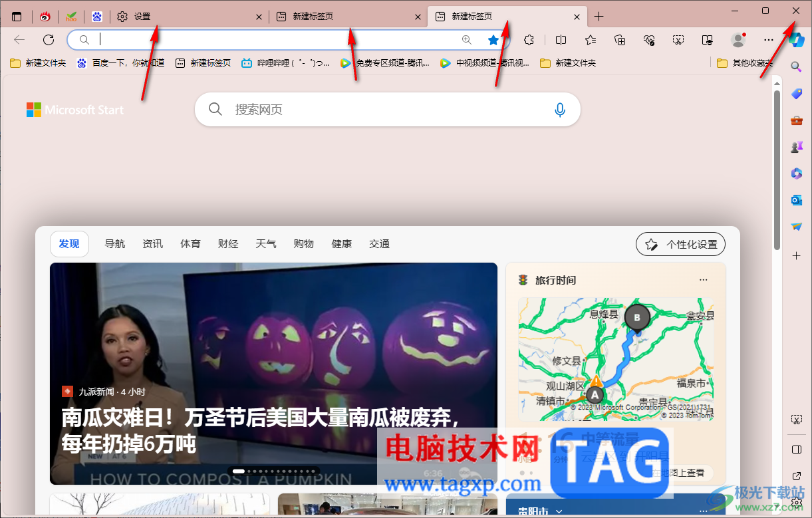The height and width of the screenshot is (518, 812).
Task: Open first 新建文件夹 bookmark folder
Action: 38,63
